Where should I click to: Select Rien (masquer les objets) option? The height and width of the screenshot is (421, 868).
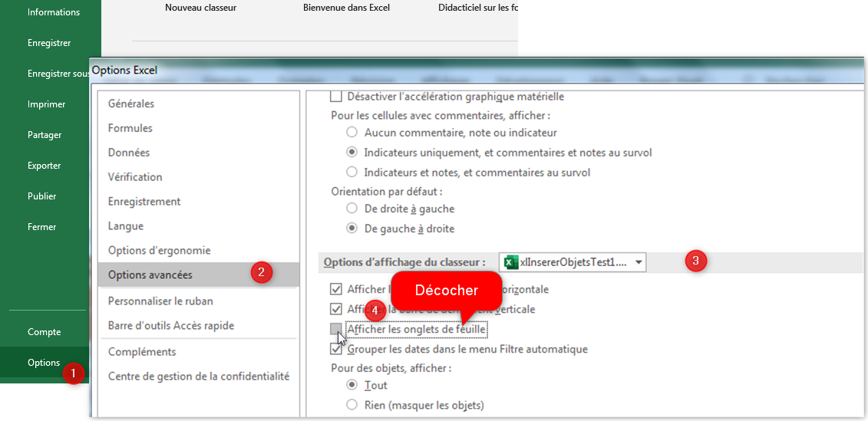point(351,405)
